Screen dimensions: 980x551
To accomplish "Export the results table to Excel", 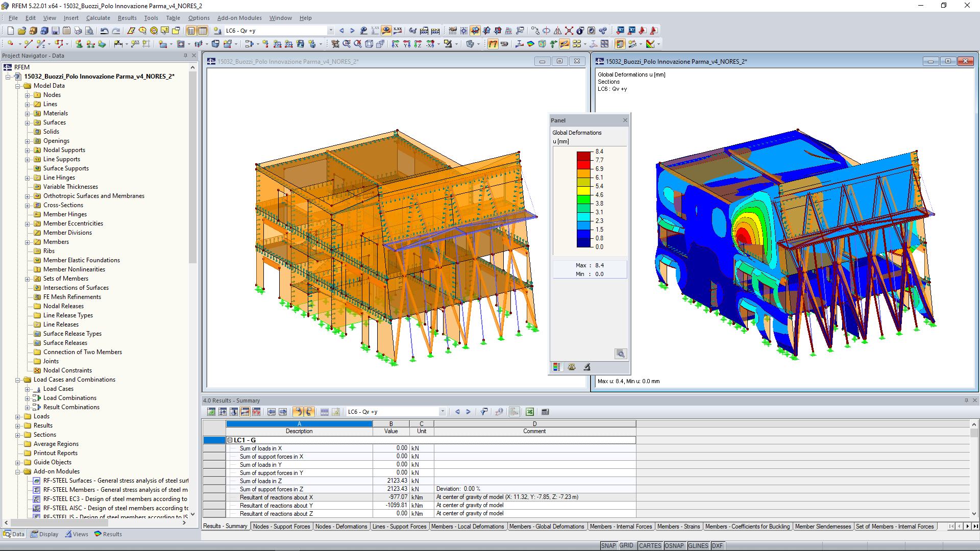I will [x=530, y=412].
